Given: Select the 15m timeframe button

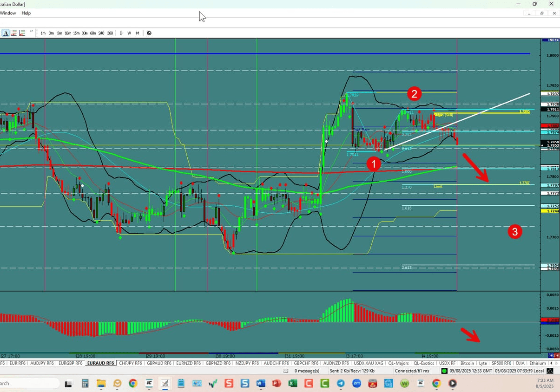Looking at the screenshot, I should pyautogui.click(x=76, y=33).
